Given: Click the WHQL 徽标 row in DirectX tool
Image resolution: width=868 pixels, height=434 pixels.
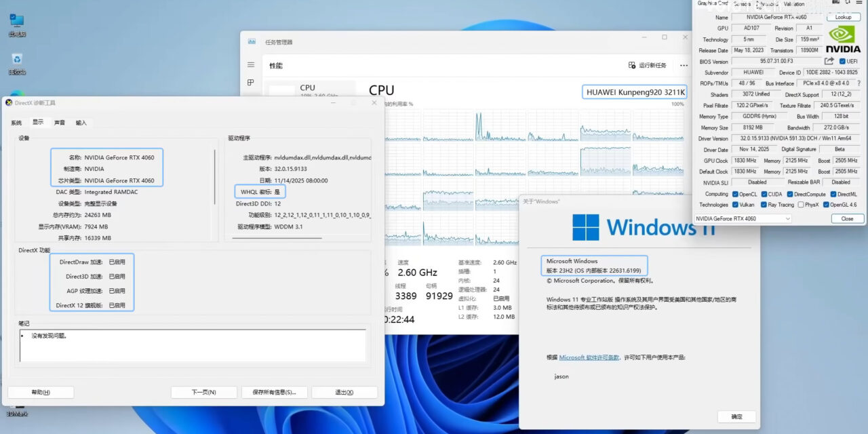Looking at the screenshot, I should 260,192.
